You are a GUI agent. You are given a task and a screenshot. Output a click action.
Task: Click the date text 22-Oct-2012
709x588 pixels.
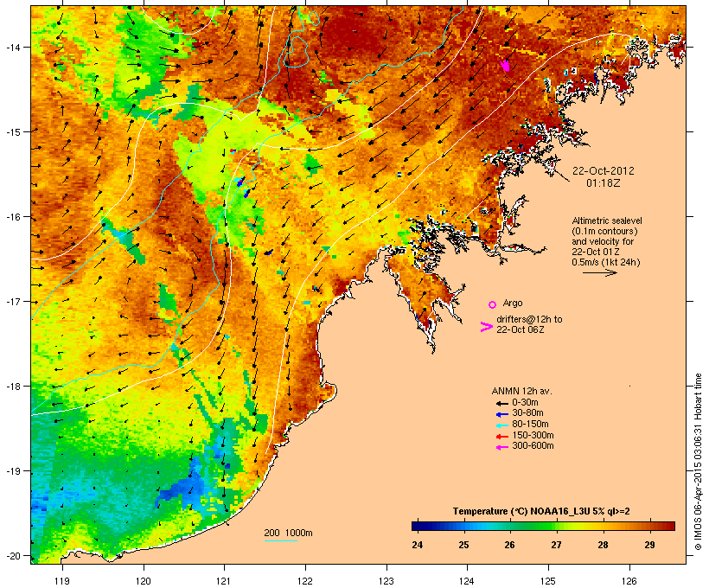coord(604,171)
